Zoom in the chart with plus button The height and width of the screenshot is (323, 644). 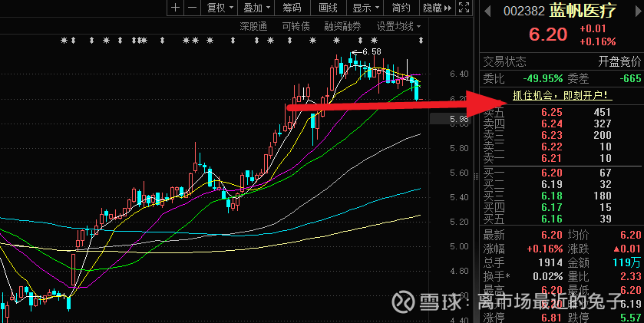click(175, 8)
